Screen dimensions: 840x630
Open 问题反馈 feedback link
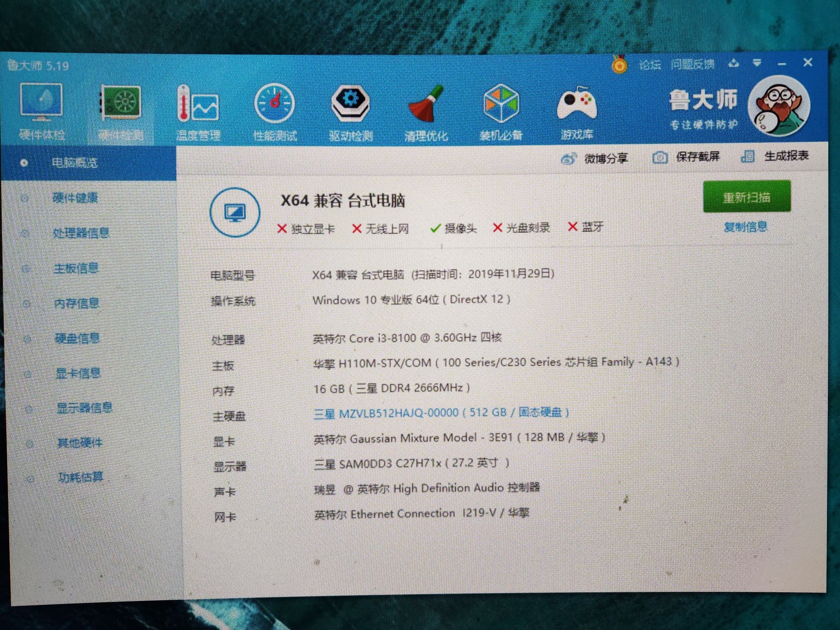692,64
